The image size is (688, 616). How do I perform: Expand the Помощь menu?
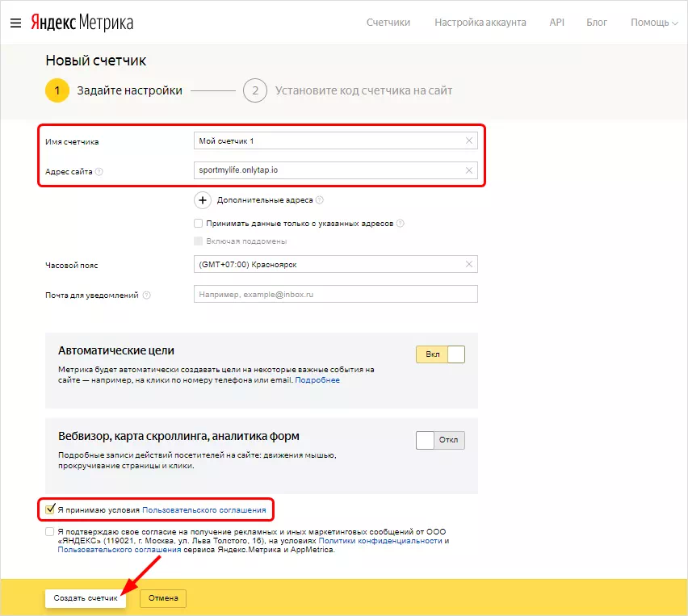[654, 23]
